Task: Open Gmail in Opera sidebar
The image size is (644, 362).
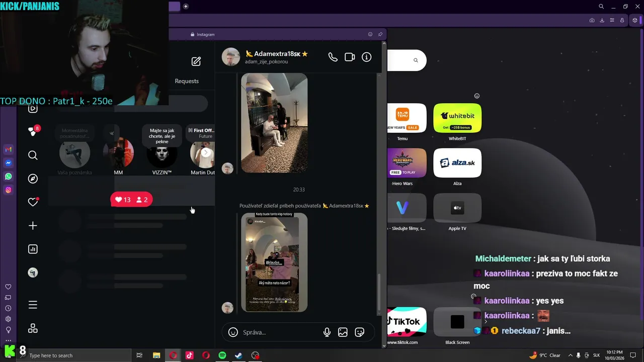Action: [8, 149]
